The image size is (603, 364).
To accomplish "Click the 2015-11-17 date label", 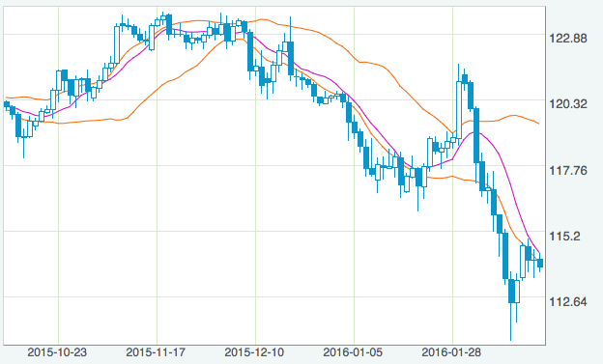I will pyautogui.click(x=156, y=352).
